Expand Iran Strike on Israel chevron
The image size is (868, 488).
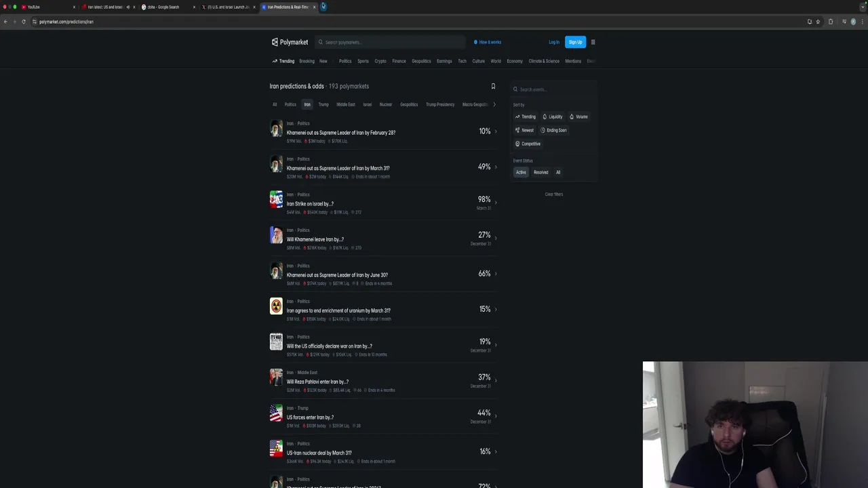click(x=496, y=203)
